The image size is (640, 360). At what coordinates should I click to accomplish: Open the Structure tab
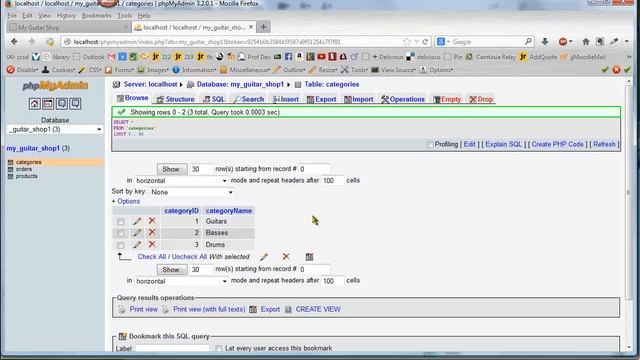176,99
